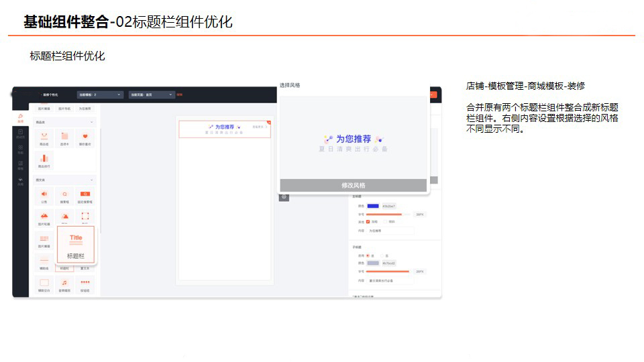Open the fourth icon in the dark sidebar
This screenshot has width=644, height=362.
coord(20,166)
